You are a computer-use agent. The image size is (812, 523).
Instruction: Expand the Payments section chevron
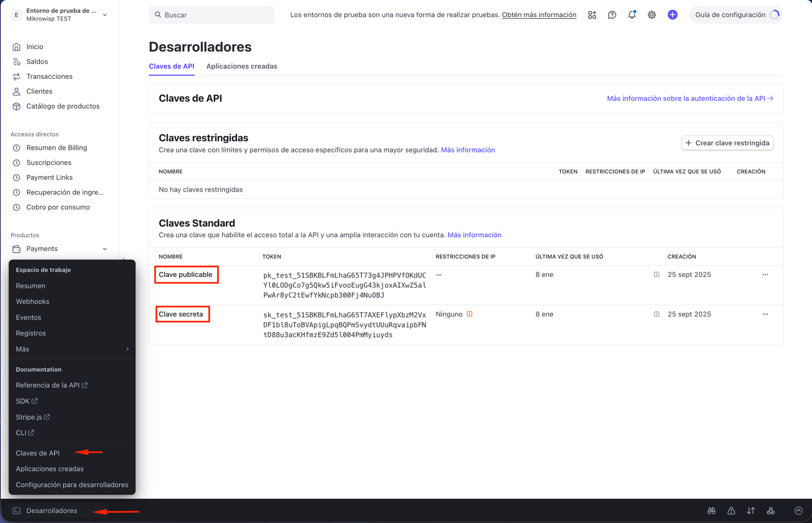coord(105,249)
